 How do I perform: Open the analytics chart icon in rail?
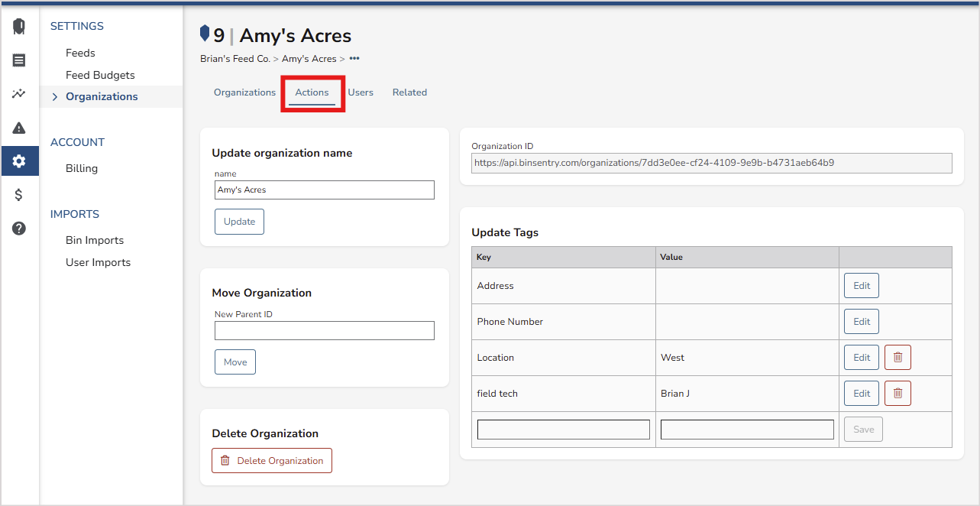tap(19, 94)
